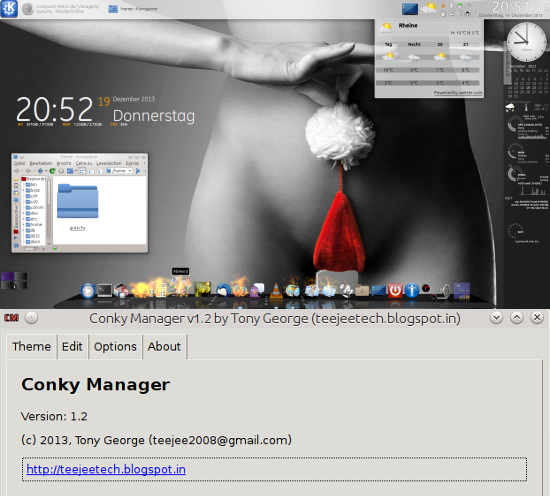Open the blue info dock icon
Screen dimensions: 550x496
tap(412, 290)
